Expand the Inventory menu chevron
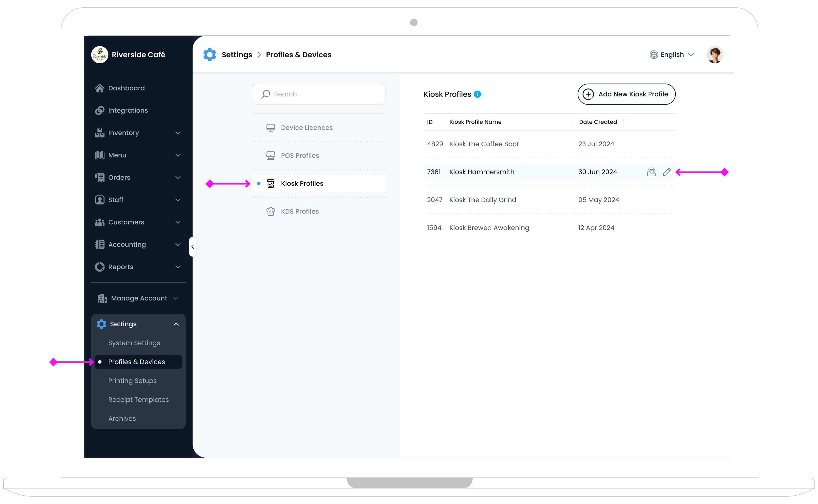This screenshot has width=818, height=504. coord(178,133)
